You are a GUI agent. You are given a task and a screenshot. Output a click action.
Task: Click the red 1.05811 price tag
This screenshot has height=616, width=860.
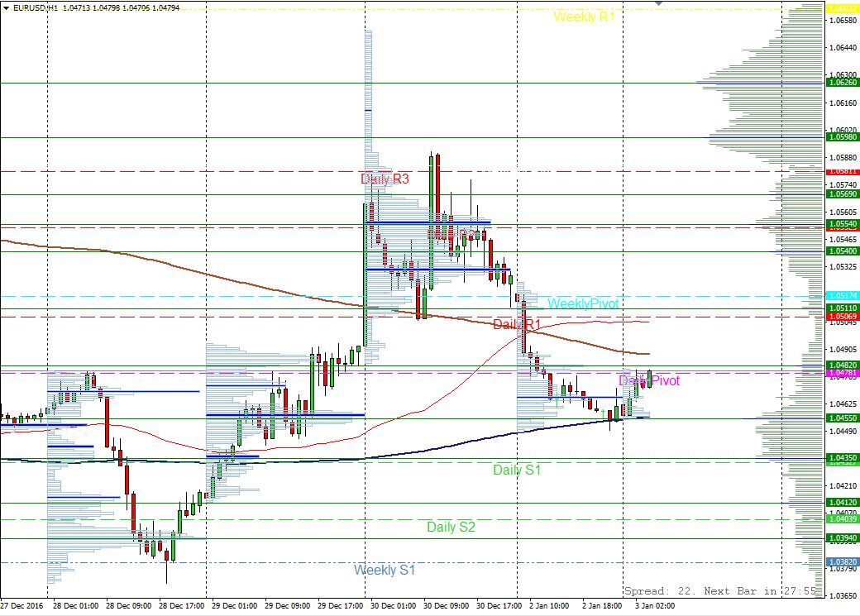pos(843,171)
